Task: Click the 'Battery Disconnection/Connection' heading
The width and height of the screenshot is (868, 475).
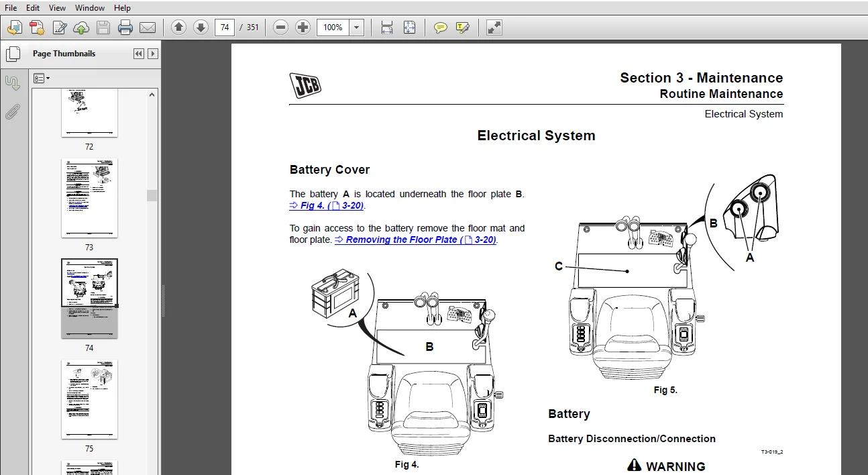Action: tap(632, 439)
